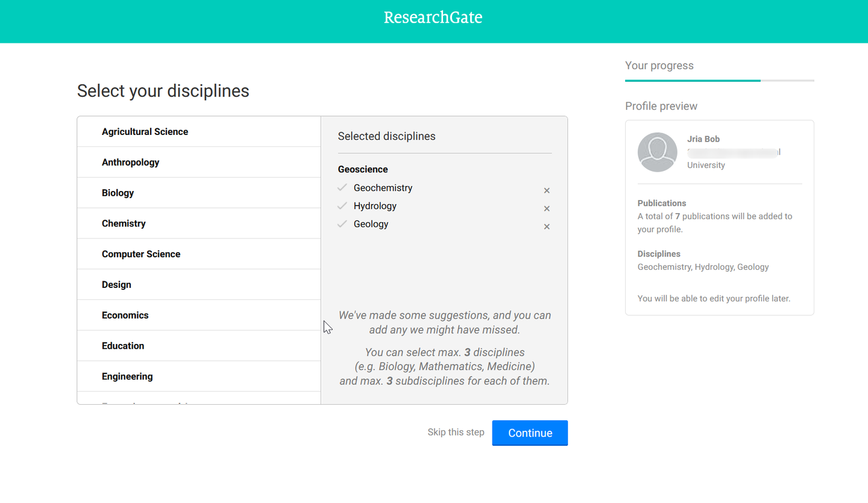
Task: Click the Continue button
Action: click(529, 433)
